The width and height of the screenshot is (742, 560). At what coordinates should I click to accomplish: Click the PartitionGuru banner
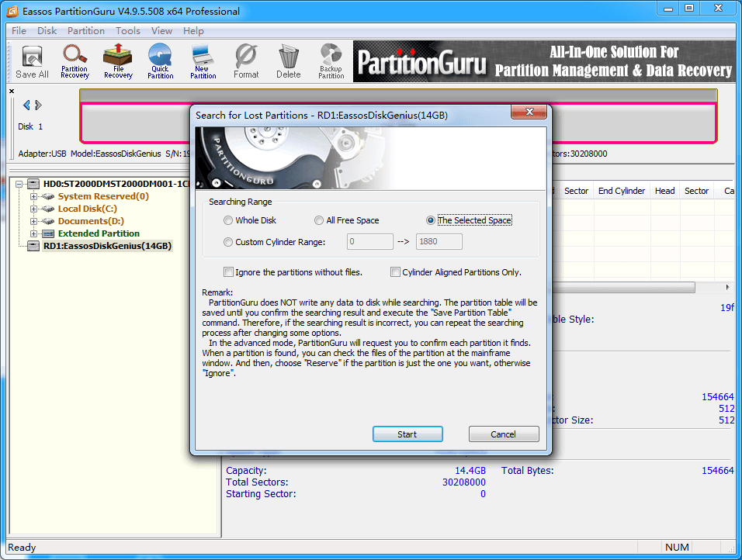[x=544, y=61]
